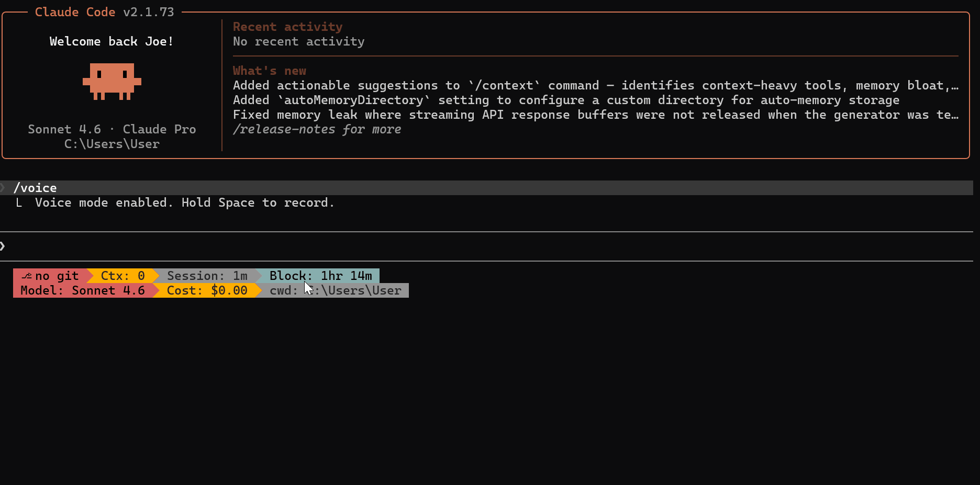The height and width of the screenshot is (485, 980).
Task: Click the prompt chevron at the input line
Action: click(3, 246)
